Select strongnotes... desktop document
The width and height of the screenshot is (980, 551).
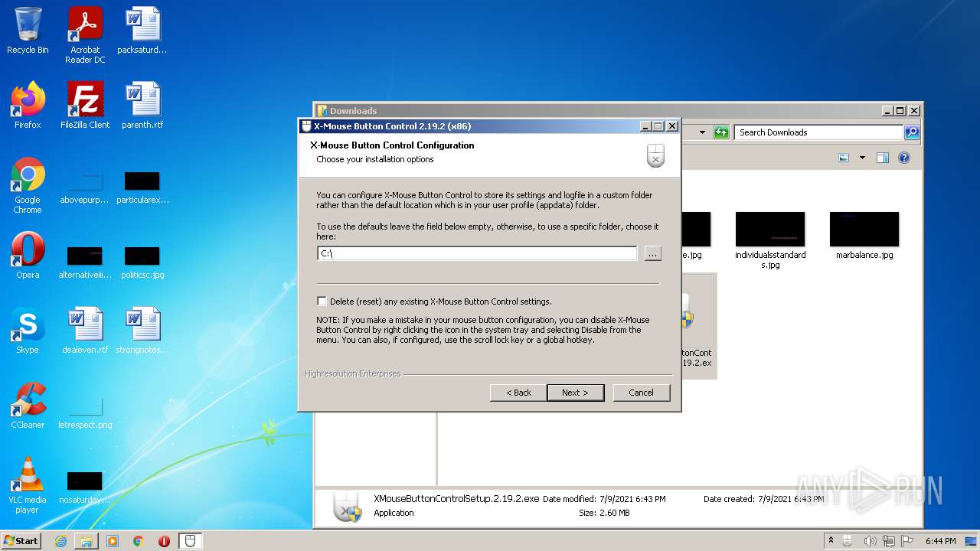coord(142,331)
